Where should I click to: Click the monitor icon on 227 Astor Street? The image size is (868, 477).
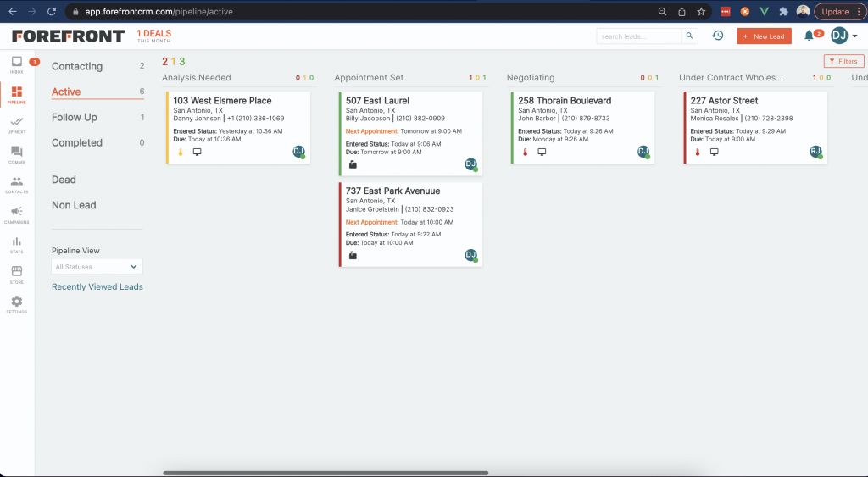pyautogui.click(x=714, y=152)
